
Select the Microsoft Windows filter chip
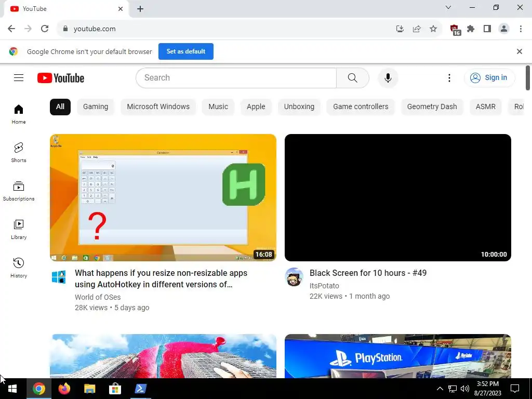pos(158,107)
